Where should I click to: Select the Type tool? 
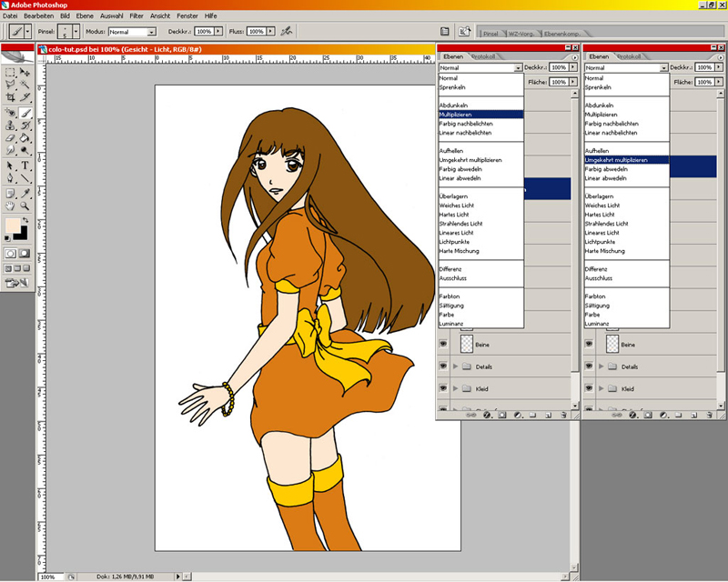25,166
